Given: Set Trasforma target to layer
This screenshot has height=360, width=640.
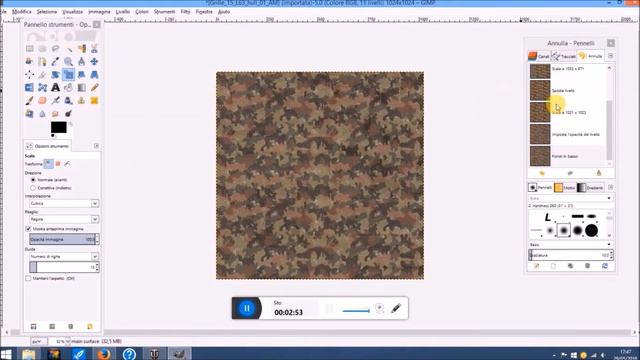Looking at the screenshot, I should 49,164.
